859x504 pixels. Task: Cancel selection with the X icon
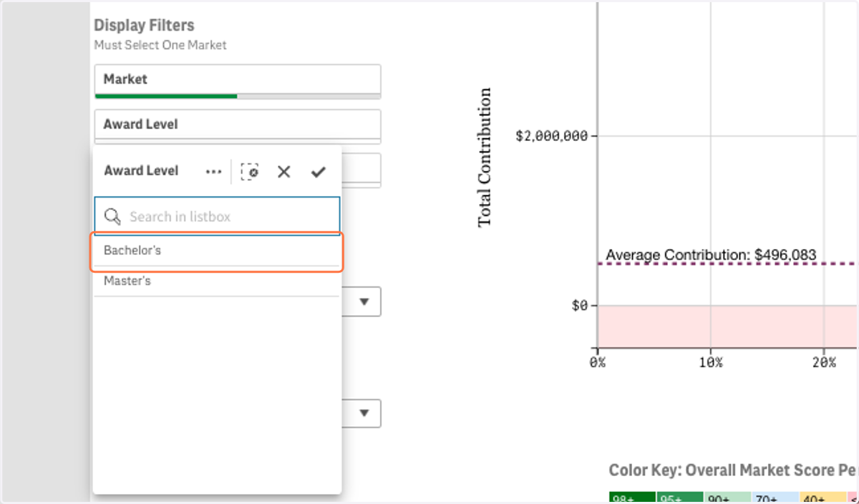pos(284,172)
